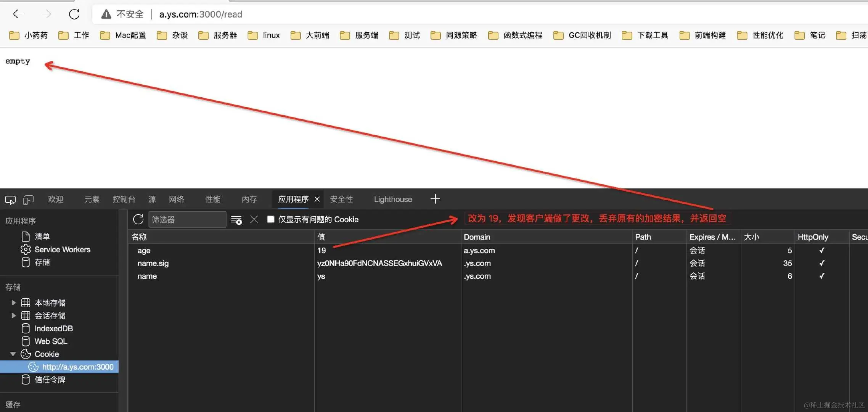Close the 应用程序 tab
The height and width of the screenshot is (412, 868).
tap(317, 199)
